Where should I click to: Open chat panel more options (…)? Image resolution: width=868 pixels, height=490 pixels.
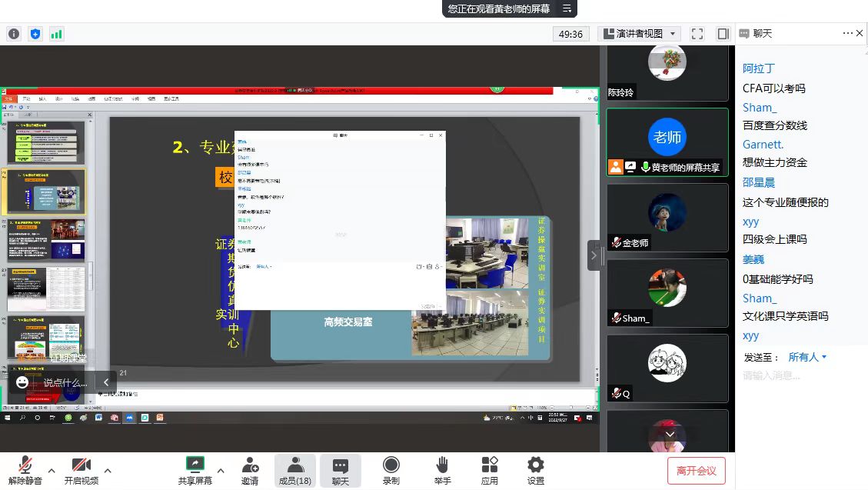(848, 33)
